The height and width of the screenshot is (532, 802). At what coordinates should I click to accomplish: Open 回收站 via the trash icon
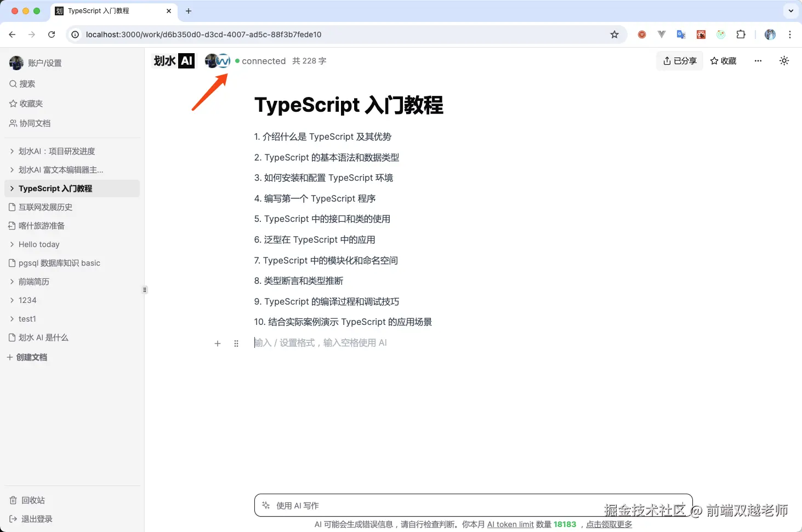(12, 500)
